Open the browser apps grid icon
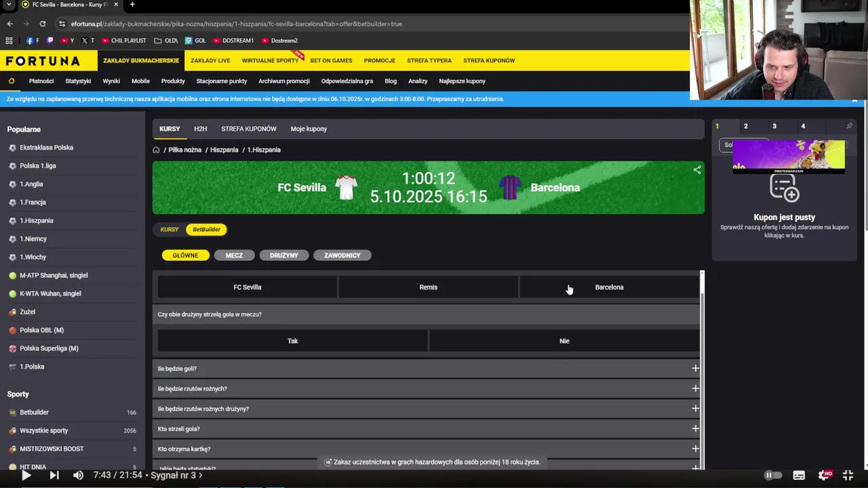Viewport: 868px width, 488px height. 9,41
